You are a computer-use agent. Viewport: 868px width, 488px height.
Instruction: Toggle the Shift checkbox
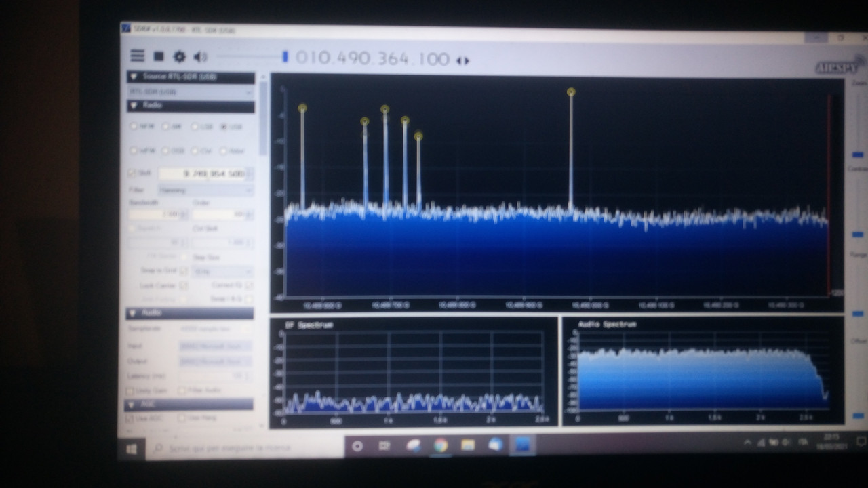coord(132,174)
